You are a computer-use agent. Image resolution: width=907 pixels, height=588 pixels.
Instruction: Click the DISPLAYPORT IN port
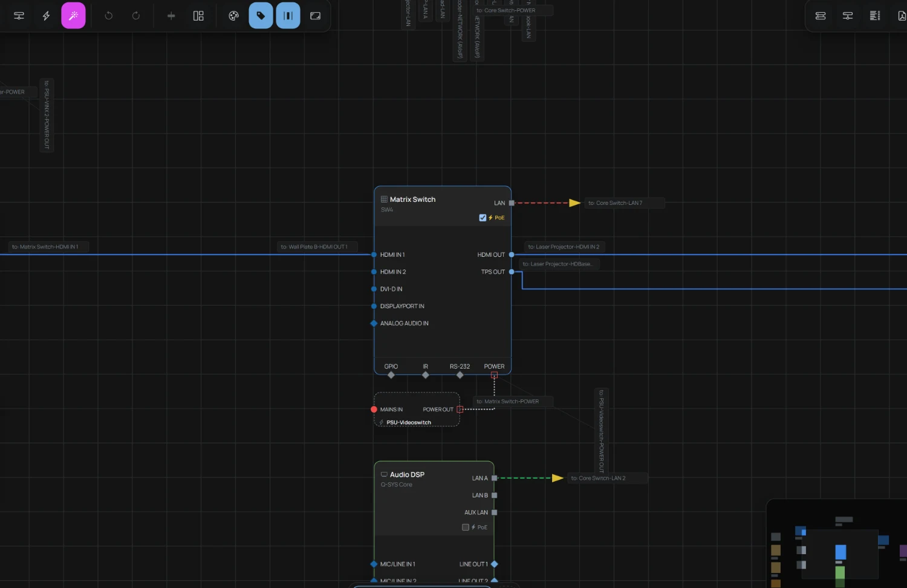pyautogui.click(x=374, y=306)
